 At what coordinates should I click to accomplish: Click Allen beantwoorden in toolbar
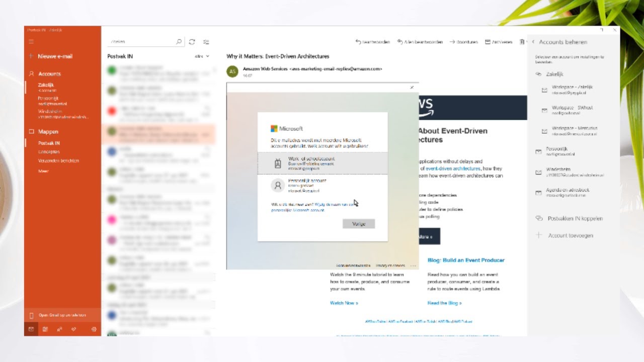tap(420, 42)
